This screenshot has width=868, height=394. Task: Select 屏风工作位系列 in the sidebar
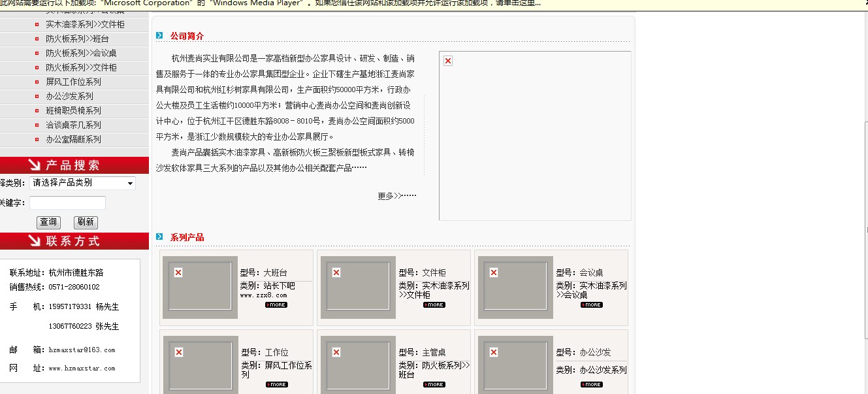coord(74,82)
